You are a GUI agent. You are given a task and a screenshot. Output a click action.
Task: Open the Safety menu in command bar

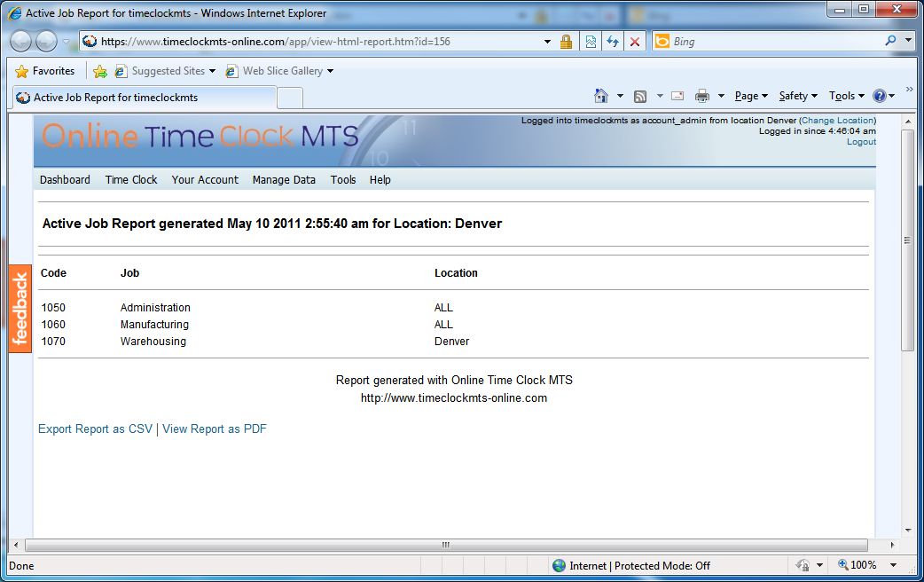click(798, 96)
